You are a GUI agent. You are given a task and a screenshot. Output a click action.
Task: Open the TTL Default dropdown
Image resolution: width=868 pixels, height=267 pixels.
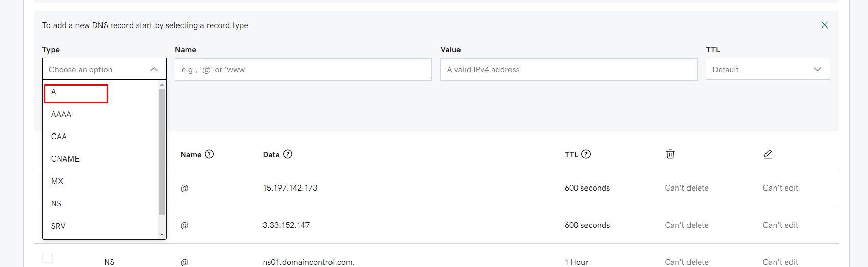(767, 69)
